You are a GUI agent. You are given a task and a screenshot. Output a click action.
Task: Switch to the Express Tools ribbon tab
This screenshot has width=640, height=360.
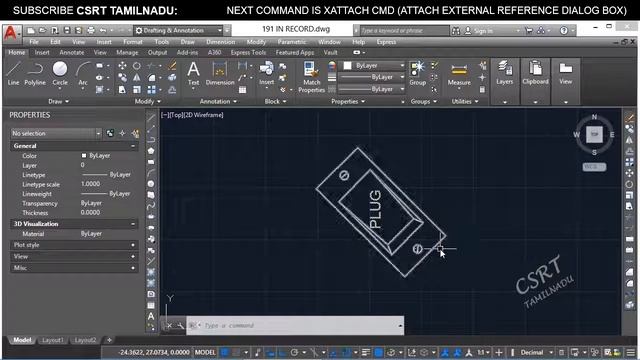(x=248, y=53)
